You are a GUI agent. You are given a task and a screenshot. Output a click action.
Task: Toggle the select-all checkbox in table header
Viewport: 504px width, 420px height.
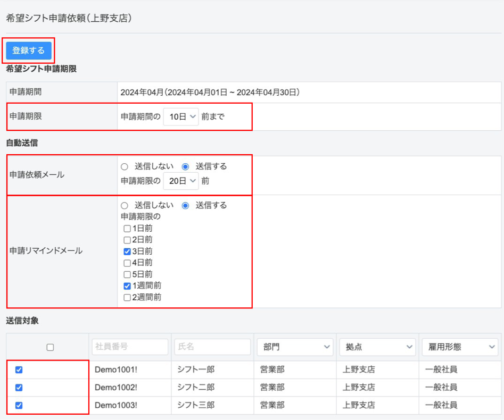pyautogui.click(x=50, y=347)
